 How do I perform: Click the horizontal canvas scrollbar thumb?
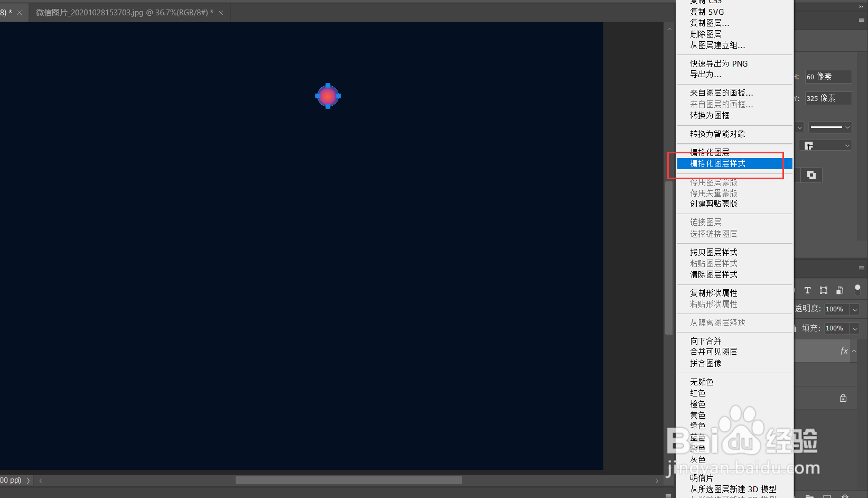349,480
